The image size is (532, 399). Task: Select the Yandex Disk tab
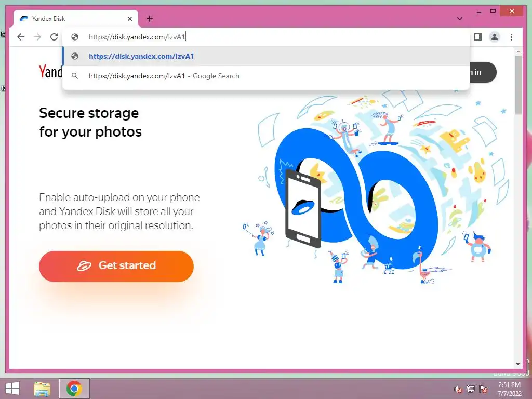click(76, 19)
